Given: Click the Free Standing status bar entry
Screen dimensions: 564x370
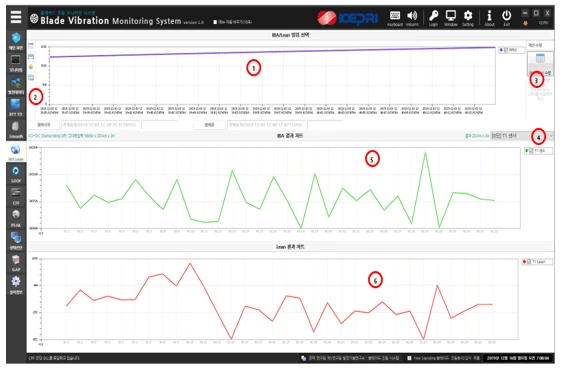Looking at the screenshot, I should [x=444, y=358].
